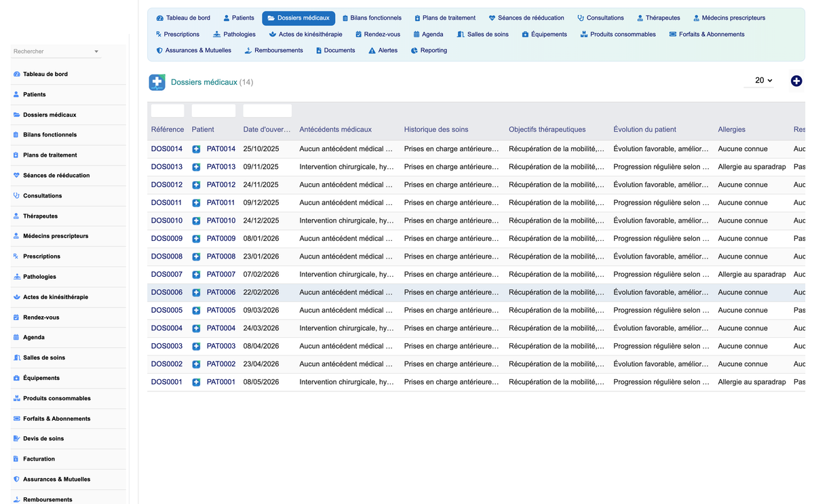Open the Forfaits & Abonnements top tab
Image resolution: width=814 pixels, height=504 pixels.
point(707,34)
